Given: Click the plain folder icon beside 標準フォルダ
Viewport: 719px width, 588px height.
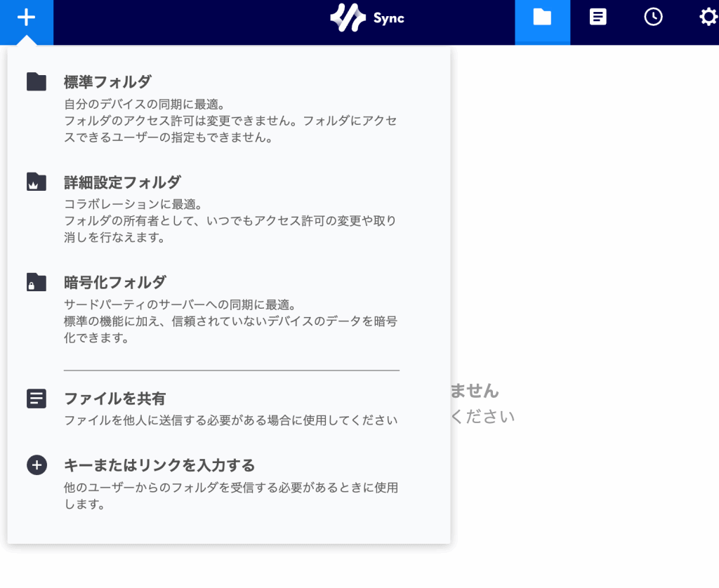Looking at the screenshot, I should point(37,82).
